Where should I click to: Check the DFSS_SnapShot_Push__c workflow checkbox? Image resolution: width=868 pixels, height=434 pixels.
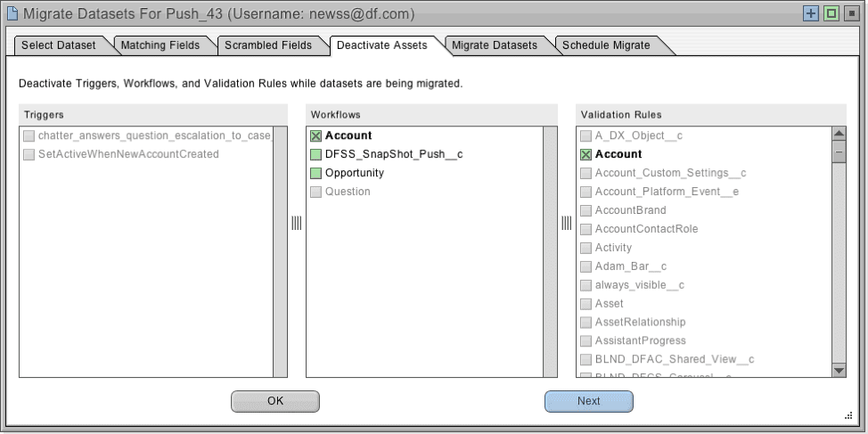click(315, 154)
